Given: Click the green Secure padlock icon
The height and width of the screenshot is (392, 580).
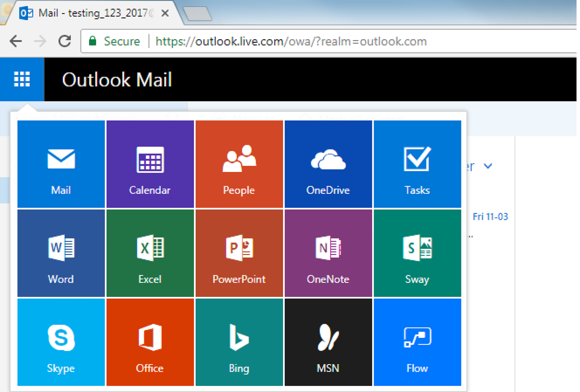Looking at the screenshot, I should click(x=93, y=41).
